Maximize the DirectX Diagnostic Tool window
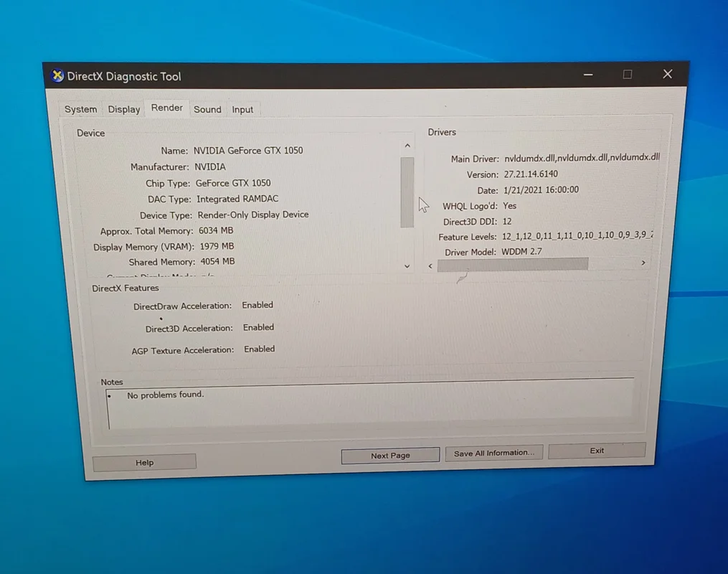 (628, 75)
